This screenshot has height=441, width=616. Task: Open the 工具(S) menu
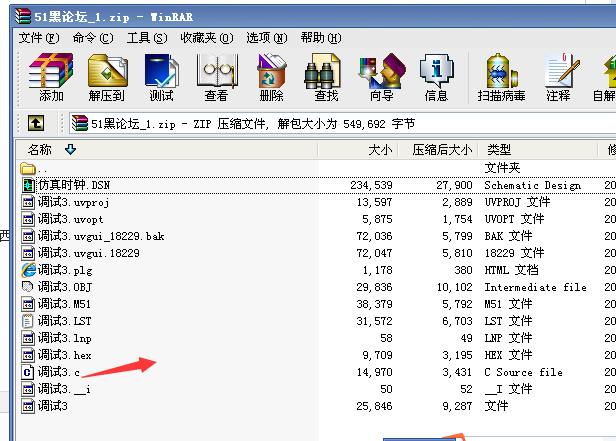click(x=147, y=38)
